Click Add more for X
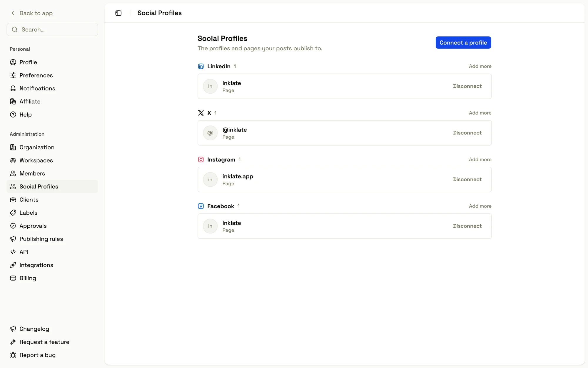 coord(480,113)
